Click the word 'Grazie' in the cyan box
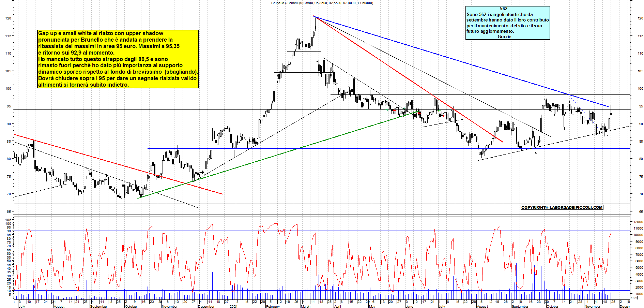This screenshot has width=644, height=308. click(504, 36)
